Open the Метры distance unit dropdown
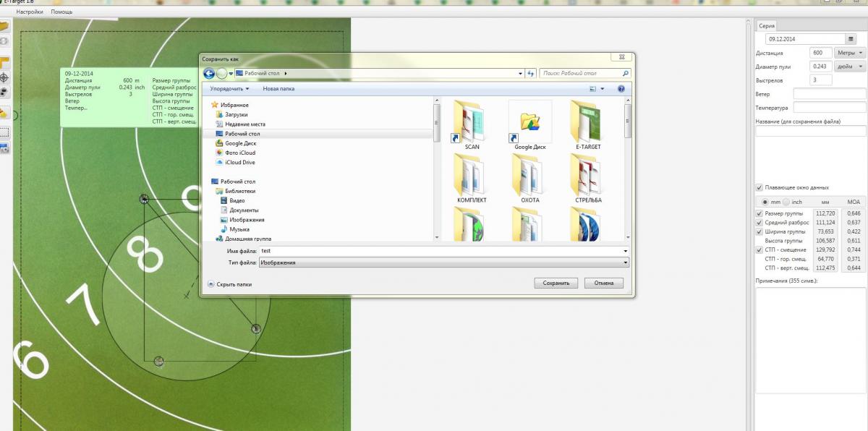Screen dimensions: 868x431 (849, 53)
